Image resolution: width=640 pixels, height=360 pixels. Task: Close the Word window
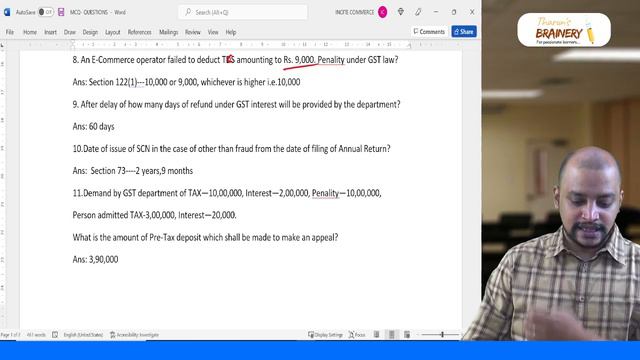472,12
